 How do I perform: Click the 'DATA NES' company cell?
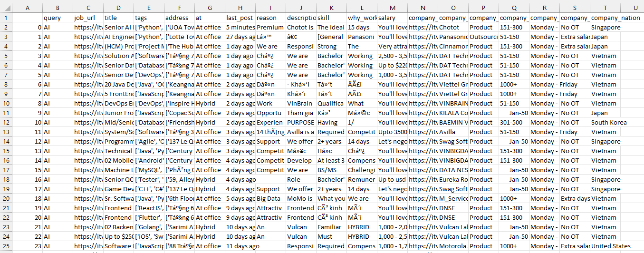pyautogui.click(x=453, y=170)
